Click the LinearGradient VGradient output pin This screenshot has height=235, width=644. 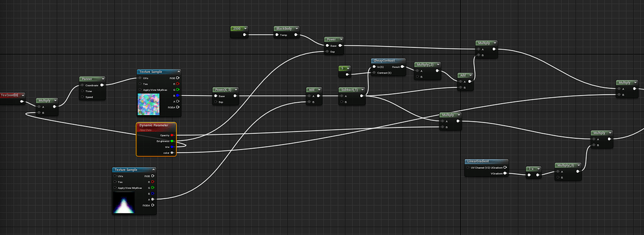[505, 173]
